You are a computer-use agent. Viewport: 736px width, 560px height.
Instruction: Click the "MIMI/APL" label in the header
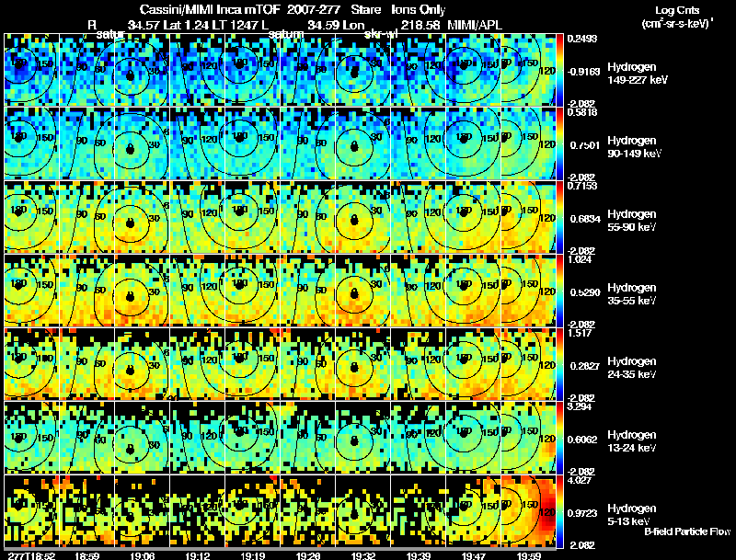click(475, 25)
